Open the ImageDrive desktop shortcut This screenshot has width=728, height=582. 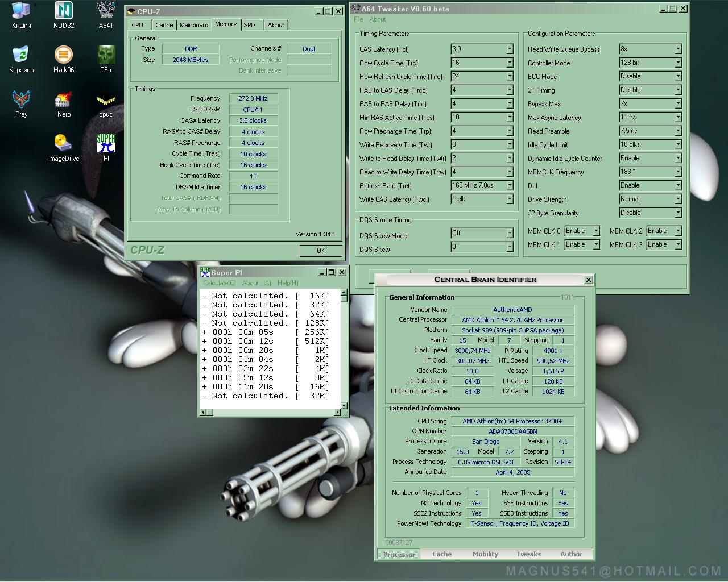tap(64, 148)
